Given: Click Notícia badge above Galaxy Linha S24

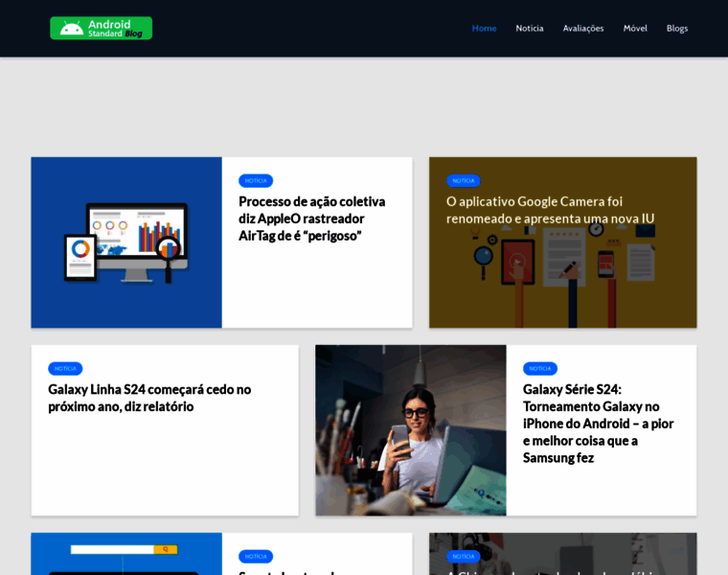Looking at the screenshot, I should [65, 368].
